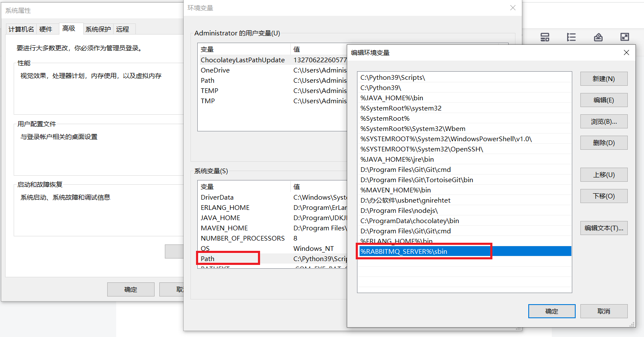Click the outline list icon top right
644x337 pixels.
(571, 37)
